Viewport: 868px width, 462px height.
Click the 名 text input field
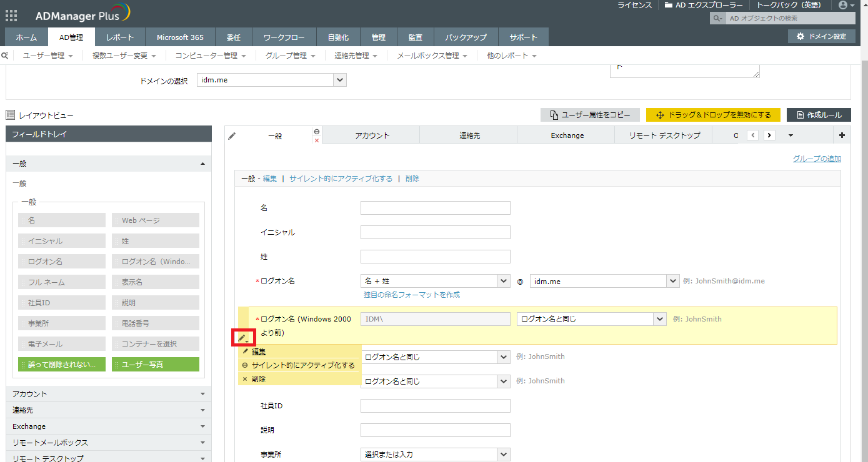435,208
